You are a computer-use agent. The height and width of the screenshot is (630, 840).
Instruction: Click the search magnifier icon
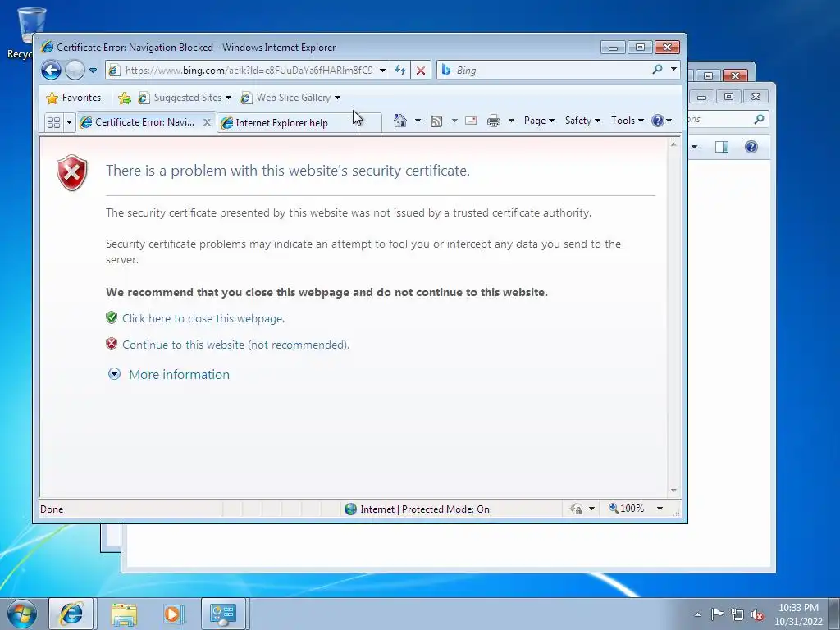(x=657, y=70)
